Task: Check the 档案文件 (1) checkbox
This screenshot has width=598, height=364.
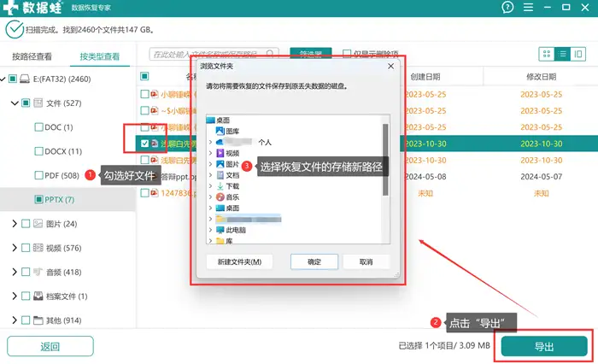Action: 26,296
